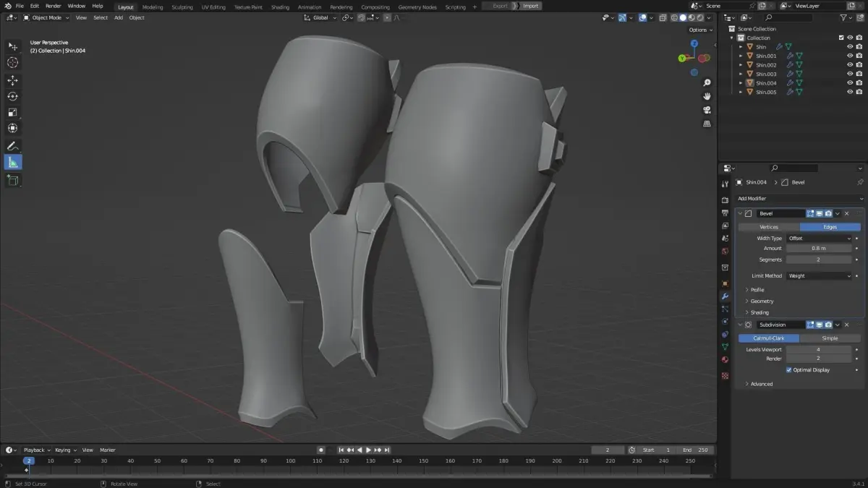Open the Physics properties tab
The height and width of the screenshot is (488, 868).
pyautogui.click(x=725, y=322)
